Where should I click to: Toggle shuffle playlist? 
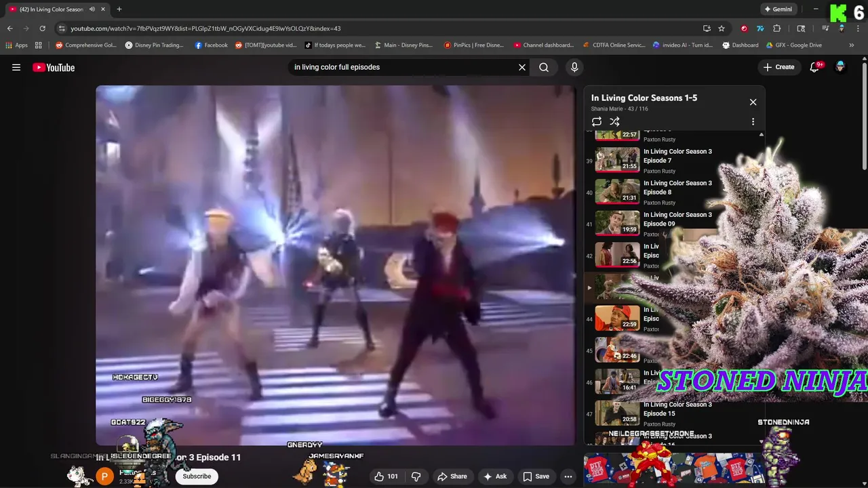coord(614,121)
